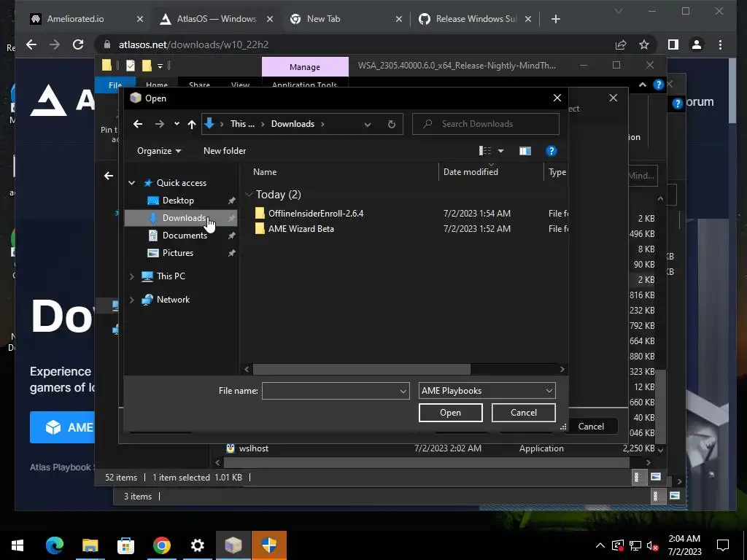Image resolution: width=747 pixels, height=560 pixels.
Task: Click Cancel in the Open dialog
Action: [x=523, y=413]
